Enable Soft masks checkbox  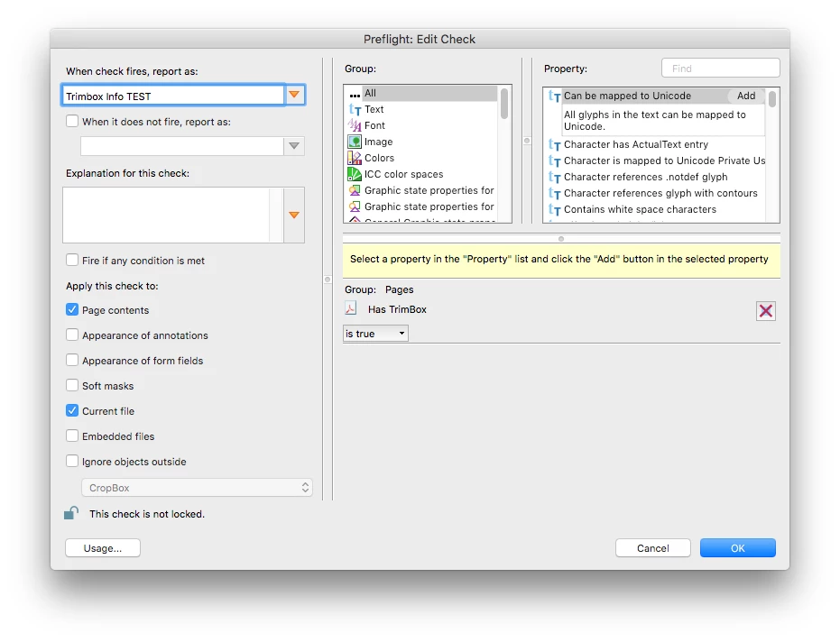point(72,385)
